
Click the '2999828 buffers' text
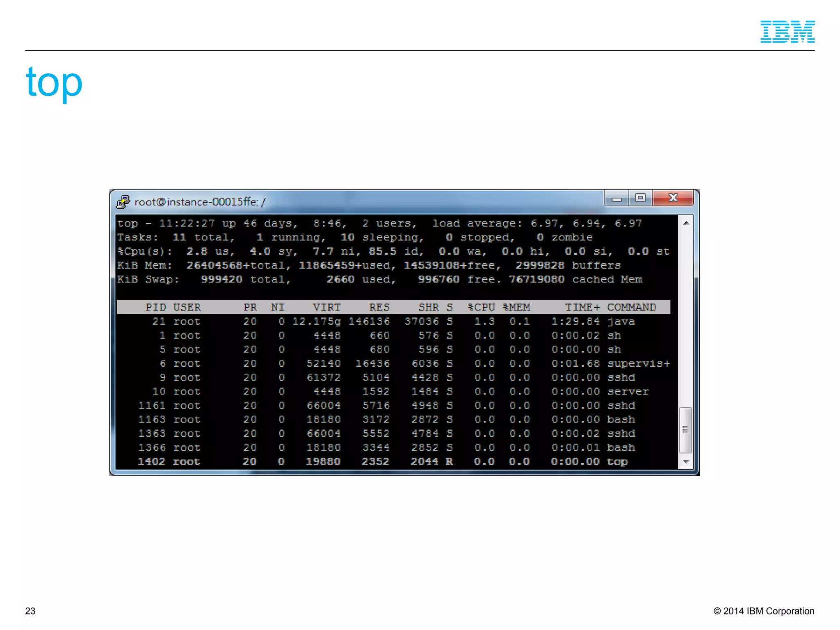click(x=568, y=265)
